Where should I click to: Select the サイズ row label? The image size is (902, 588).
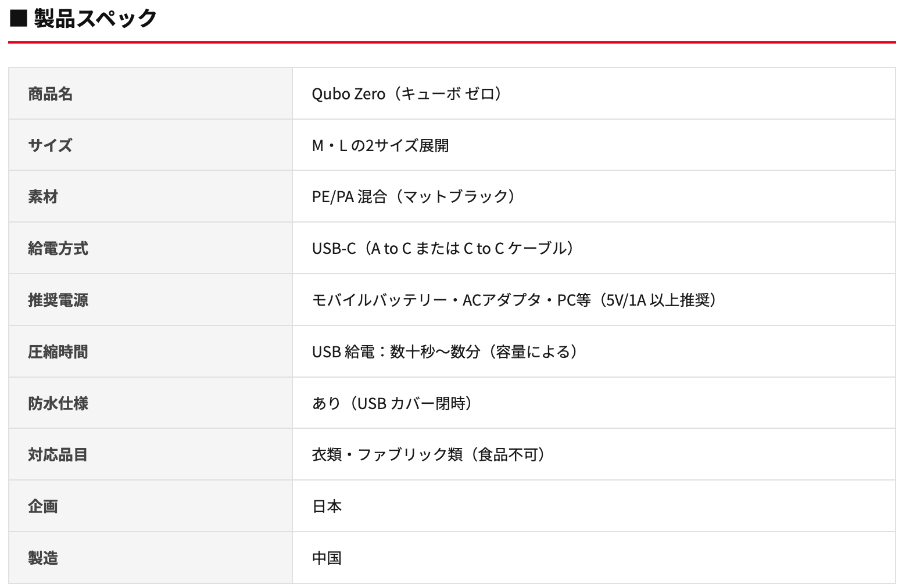50,145
